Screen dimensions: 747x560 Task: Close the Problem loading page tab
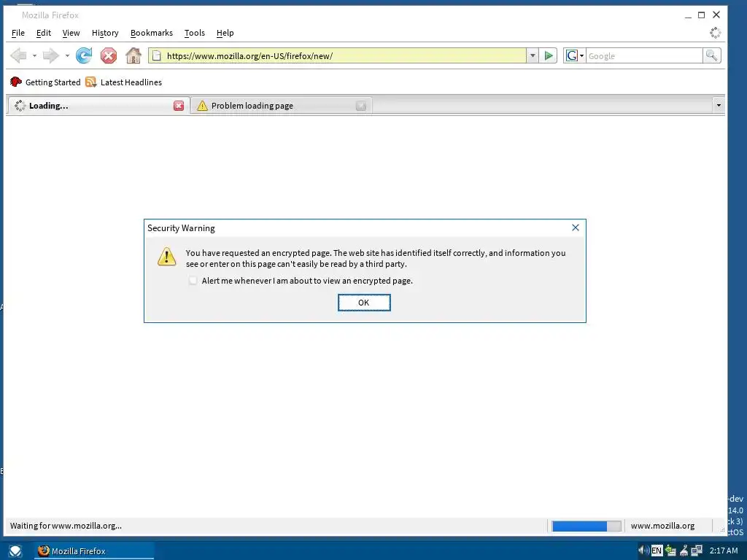click(360, 106)
